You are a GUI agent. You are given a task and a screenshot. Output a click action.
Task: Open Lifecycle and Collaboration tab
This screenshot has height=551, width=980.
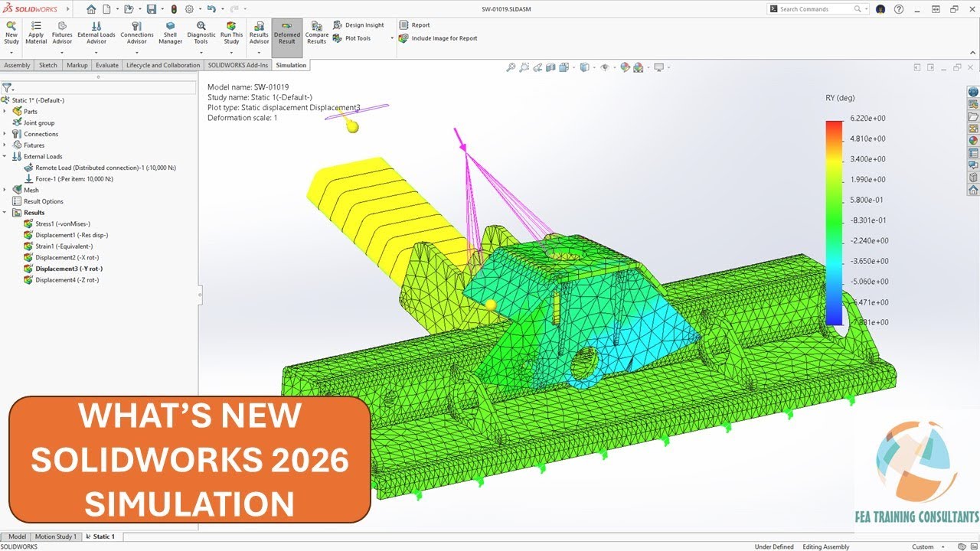[163, 65]
